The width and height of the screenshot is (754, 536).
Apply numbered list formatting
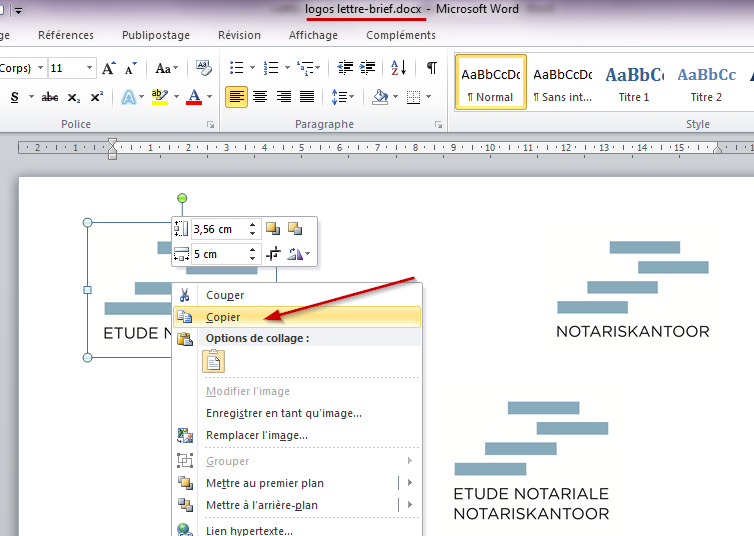click(271, 68)
